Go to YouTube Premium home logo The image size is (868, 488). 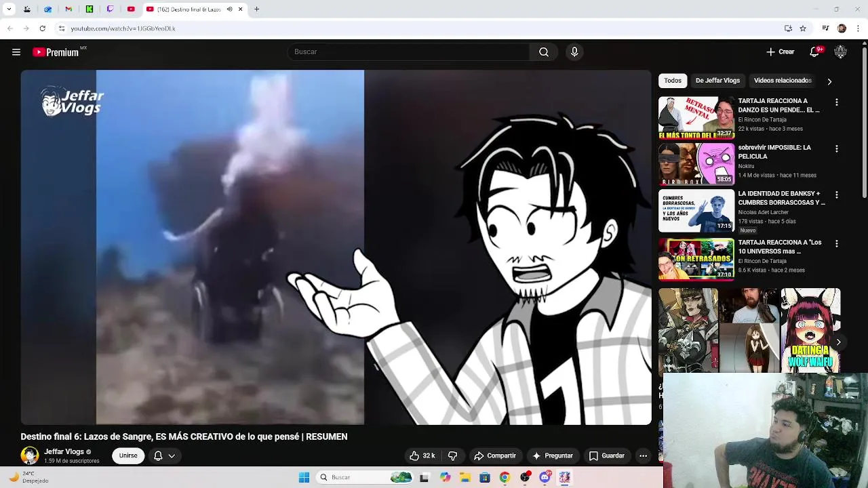[x=56, y=52]
